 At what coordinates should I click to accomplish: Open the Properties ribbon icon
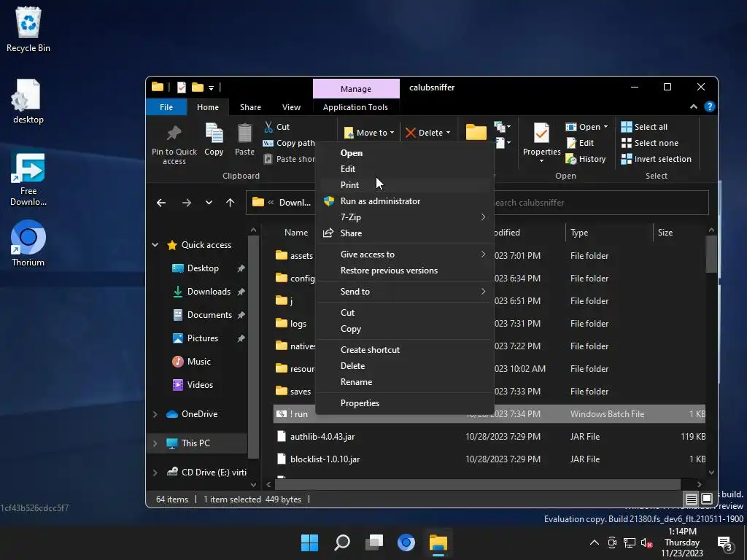click(541, 133)
